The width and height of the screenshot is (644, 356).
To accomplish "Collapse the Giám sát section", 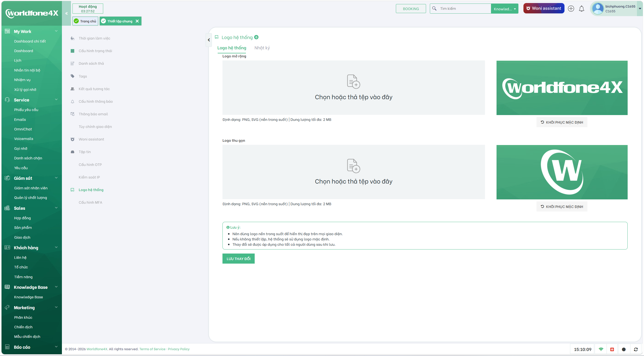I will (56, 178).
